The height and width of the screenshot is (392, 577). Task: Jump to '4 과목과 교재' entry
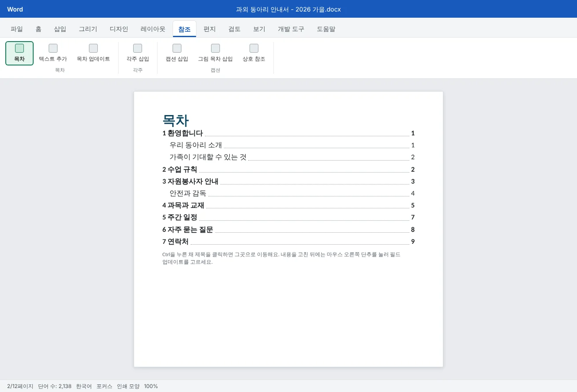tap(288, 205)
